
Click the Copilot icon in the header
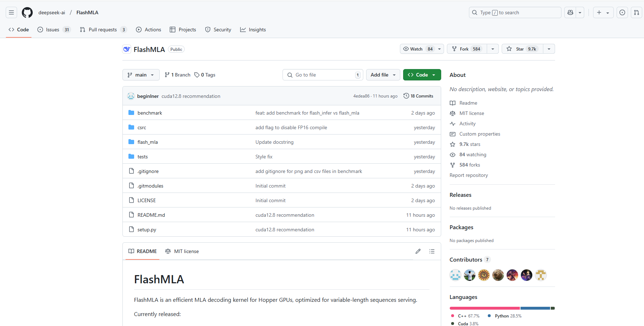(x=570, y=12)
